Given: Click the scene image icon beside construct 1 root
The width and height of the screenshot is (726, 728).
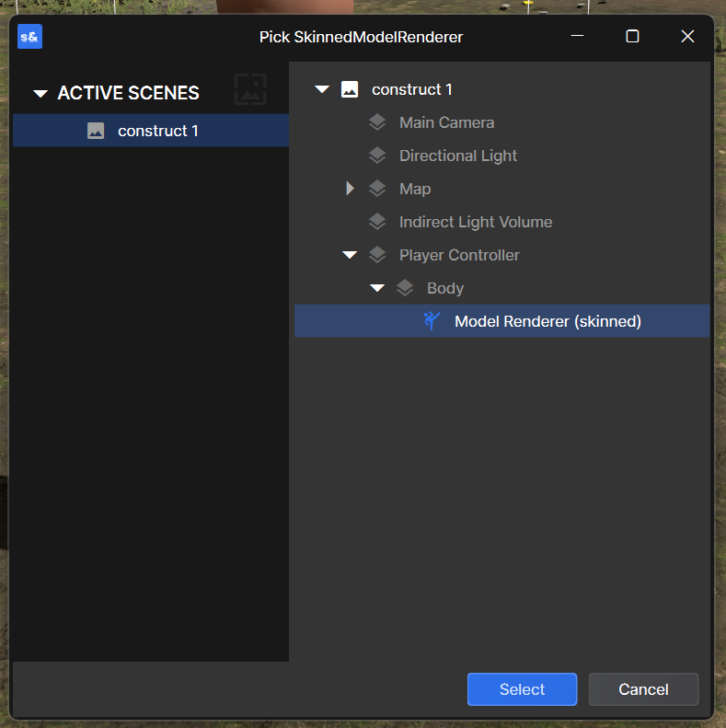Looking at the screenshot, I should point(350,89).
